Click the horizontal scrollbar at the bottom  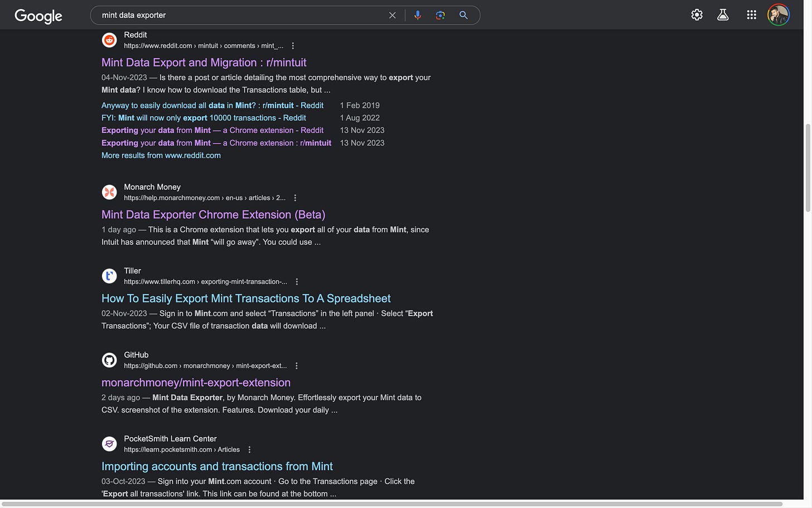391,504
